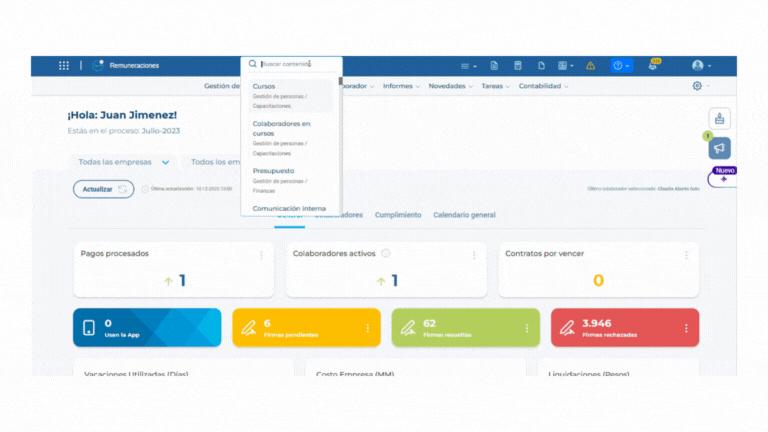The image size is (768, 432).
Task: Click the warning triangle alert icon
Action: click(x=590, y=66)
